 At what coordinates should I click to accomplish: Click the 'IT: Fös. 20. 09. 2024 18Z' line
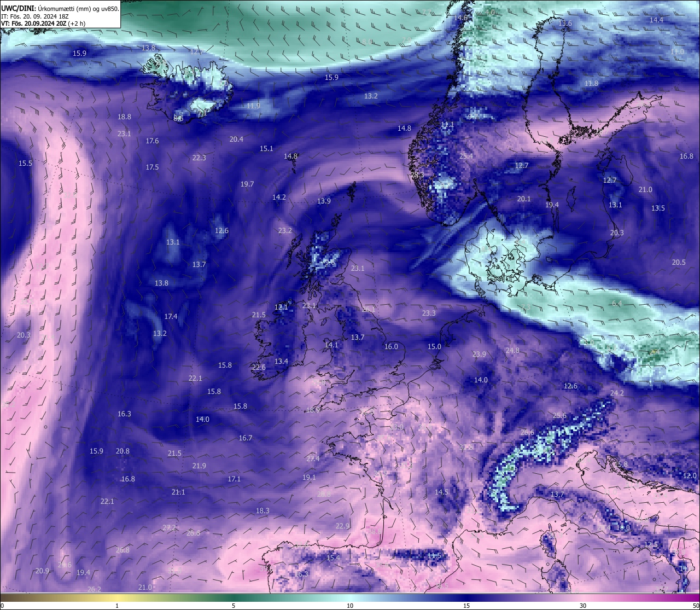tap(34, 16)
